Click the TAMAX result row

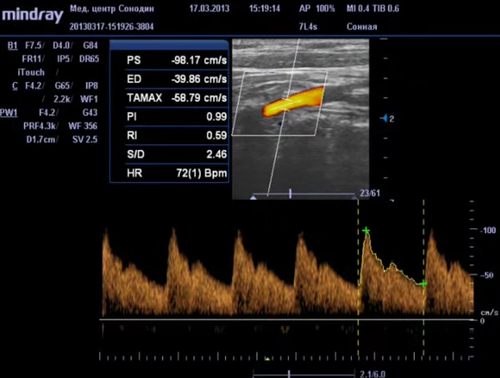coord(177,98)
